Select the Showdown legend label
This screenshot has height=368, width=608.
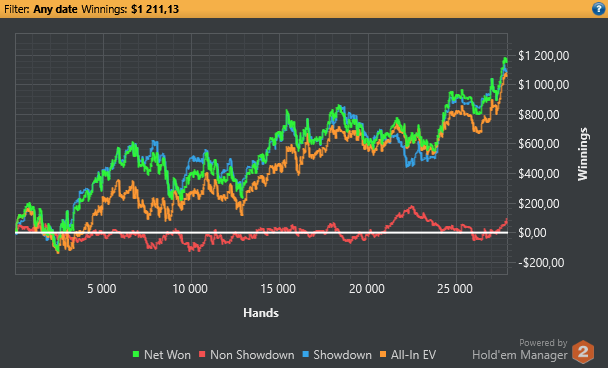[x=342, y=355]
